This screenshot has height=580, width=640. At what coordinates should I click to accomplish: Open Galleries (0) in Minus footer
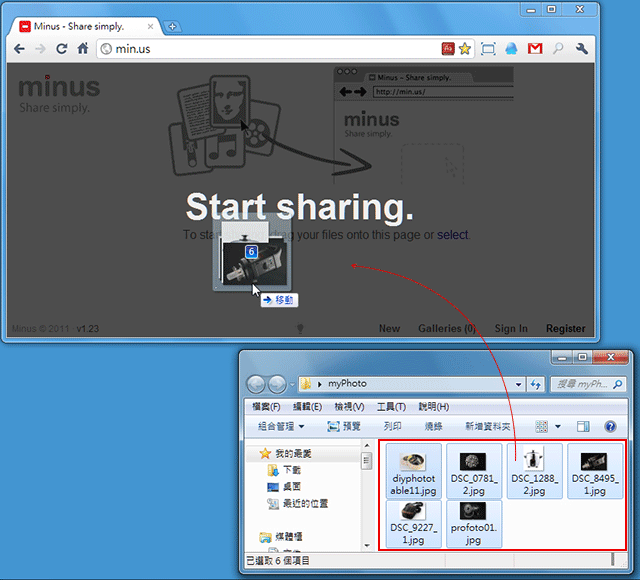coord(447,329)
